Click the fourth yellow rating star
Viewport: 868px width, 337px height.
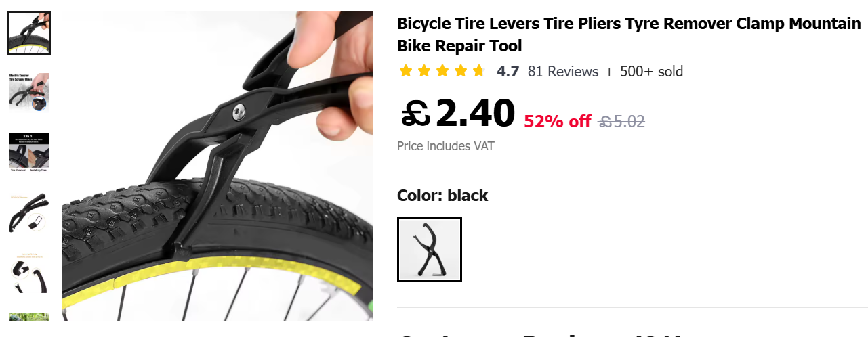coord(461,71)
